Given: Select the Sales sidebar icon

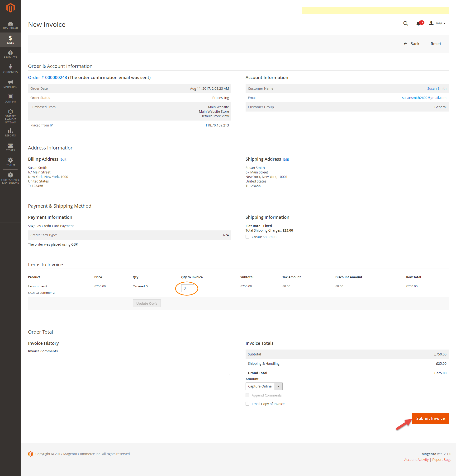Looking at the screenshot, I should coord(10,39).
